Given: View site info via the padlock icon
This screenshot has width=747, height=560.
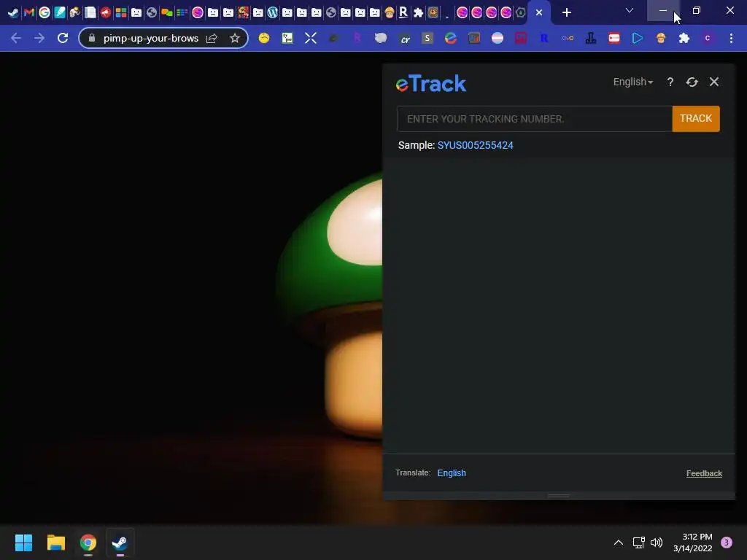Looking at the screenshot, I should (x=92, y=38).
